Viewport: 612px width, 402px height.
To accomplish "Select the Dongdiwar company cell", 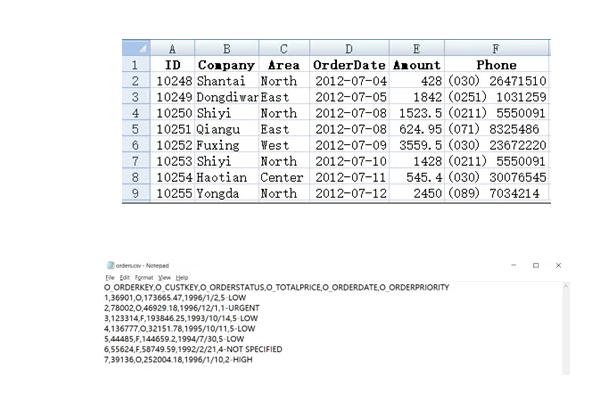I will [x=226, y=96].
